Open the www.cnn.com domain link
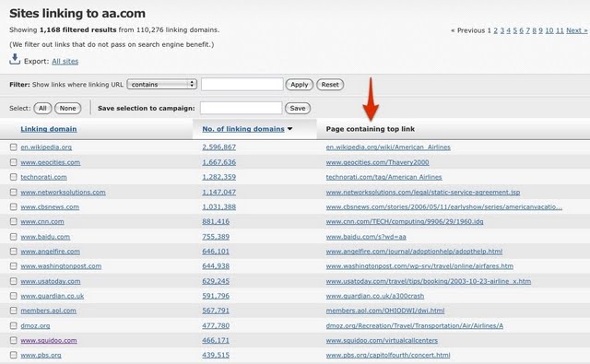 (42, 221)
